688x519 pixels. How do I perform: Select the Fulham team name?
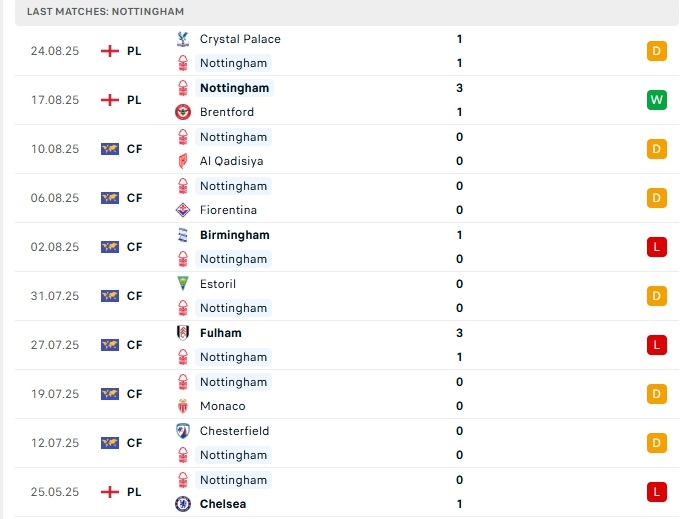(220, 333)
